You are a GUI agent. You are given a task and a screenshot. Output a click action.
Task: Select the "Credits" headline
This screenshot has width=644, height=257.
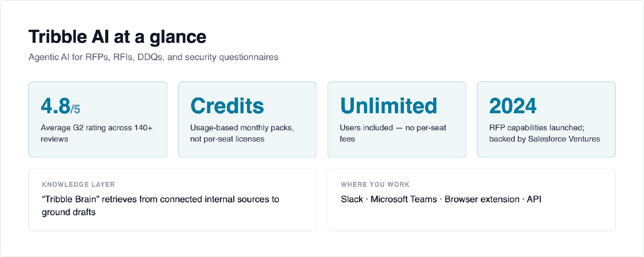tap(227, 106)
